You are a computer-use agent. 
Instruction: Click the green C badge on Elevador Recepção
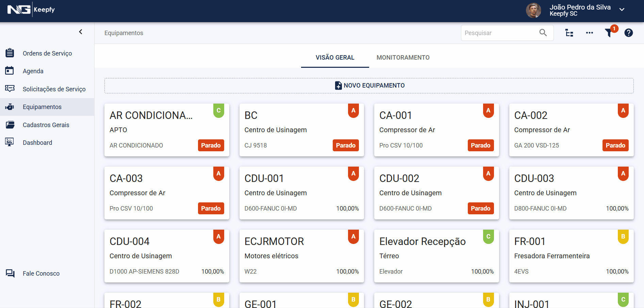[x=488, y=236]
